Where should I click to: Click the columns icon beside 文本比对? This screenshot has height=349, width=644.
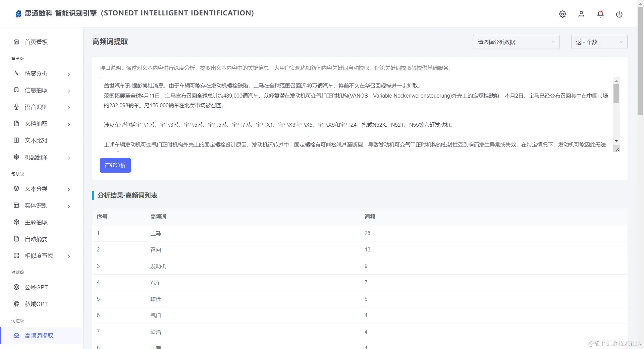(16, 140)
